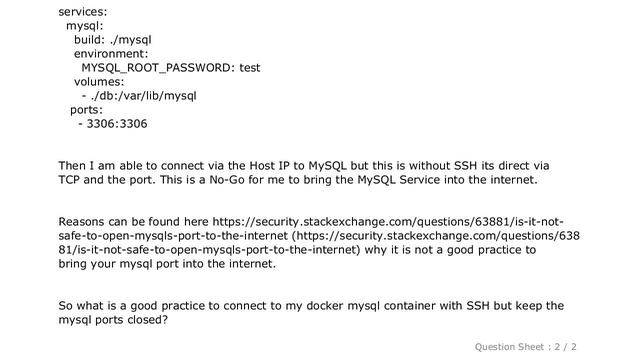Click the './db:/var/lib/mysql' volume entry

point(143,96)
